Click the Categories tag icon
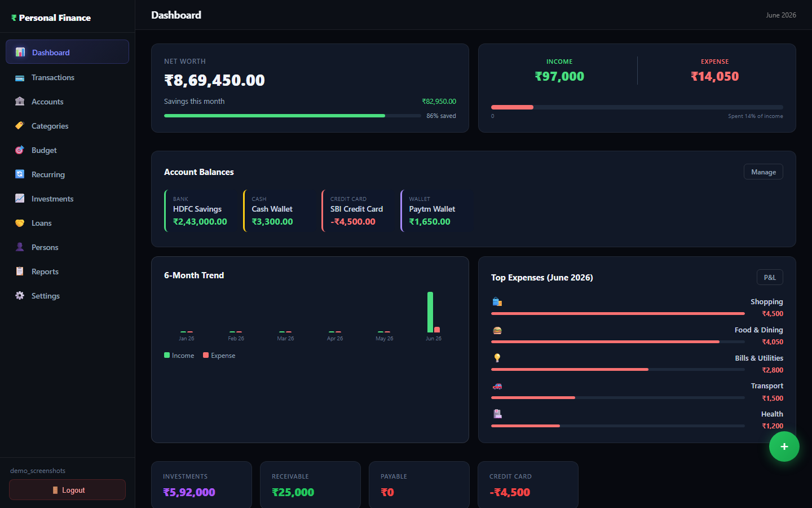This screenshot has height=508, width=812. pyautogui.click(x=20, y=126)
